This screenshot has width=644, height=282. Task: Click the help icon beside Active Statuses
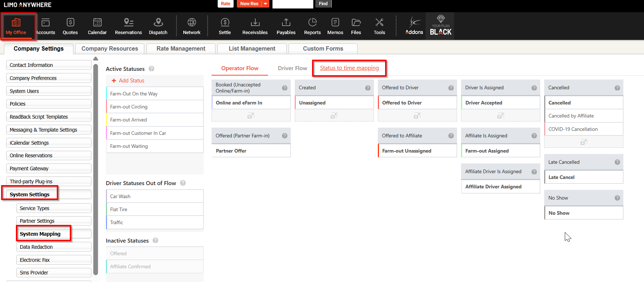tap(152, 69)
